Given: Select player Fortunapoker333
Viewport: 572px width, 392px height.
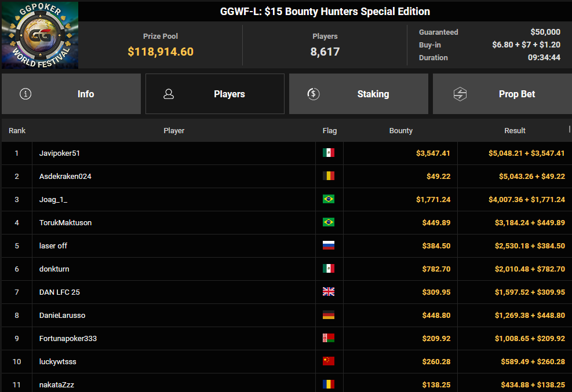Looking at the screenshot, I should 68,339.
